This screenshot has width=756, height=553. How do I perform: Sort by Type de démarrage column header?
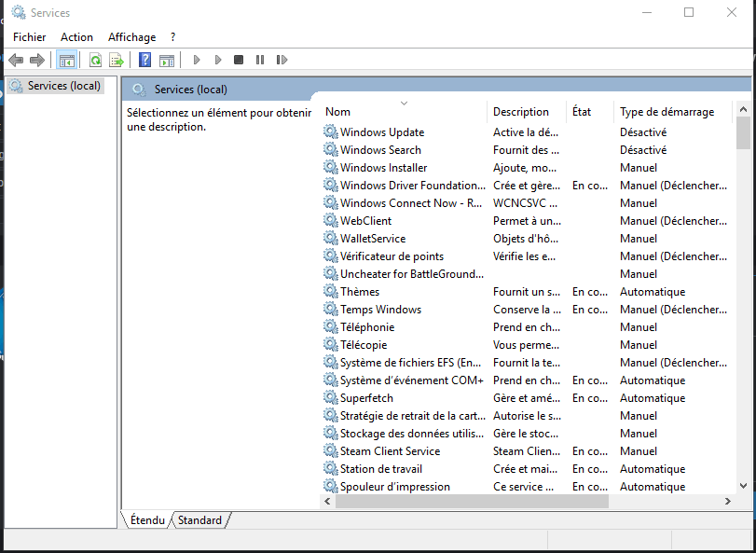click(x=673, y=112)
